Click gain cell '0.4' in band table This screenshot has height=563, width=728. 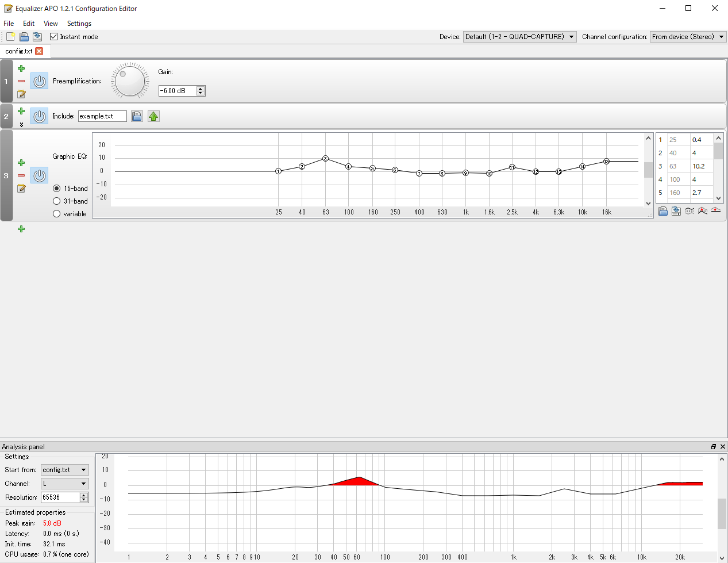702,140
